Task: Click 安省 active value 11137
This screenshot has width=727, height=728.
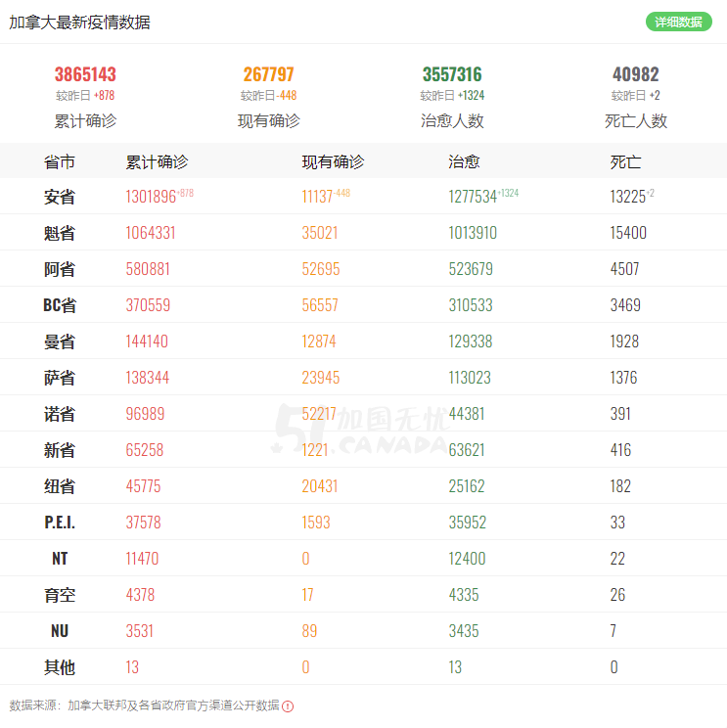Action: 317,197
